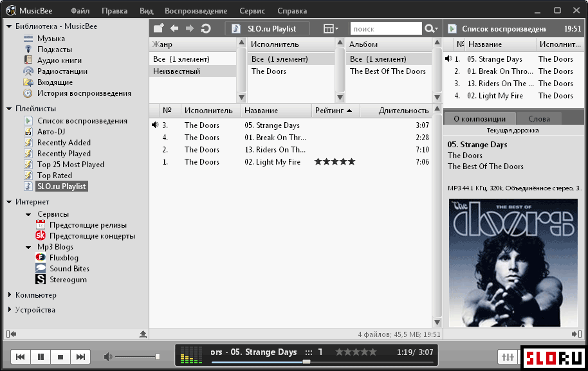Click the new tab folder icon
This screenshot has height=371, width=588.
pyautogui.click(x=158, y=28)
